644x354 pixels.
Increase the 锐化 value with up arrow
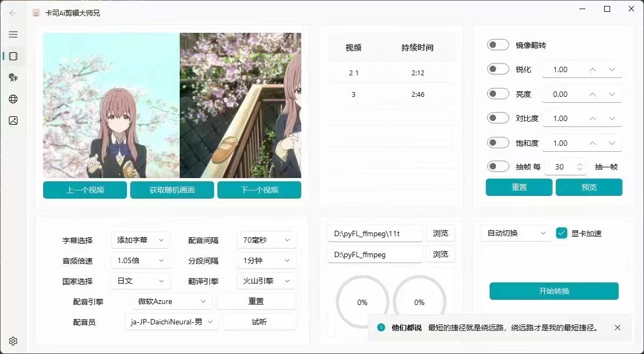coord(592,69)
